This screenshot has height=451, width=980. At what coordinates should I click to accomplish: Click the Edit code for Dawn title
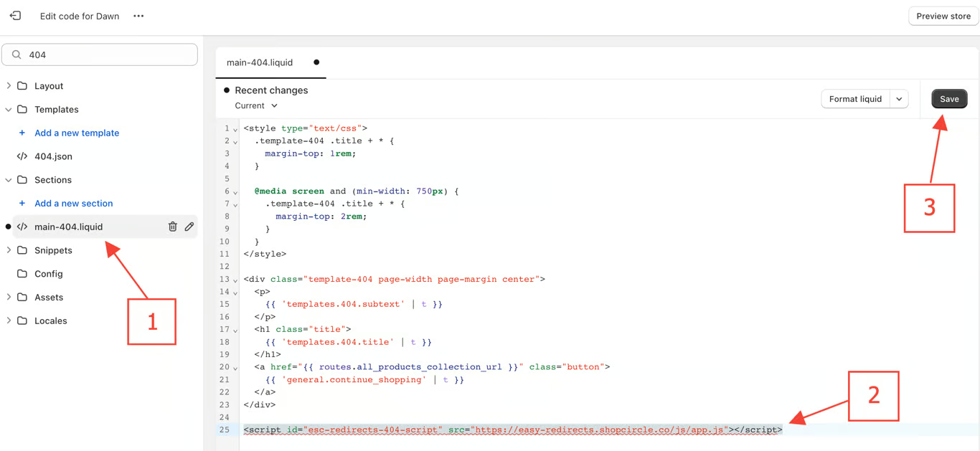(80, 16)
